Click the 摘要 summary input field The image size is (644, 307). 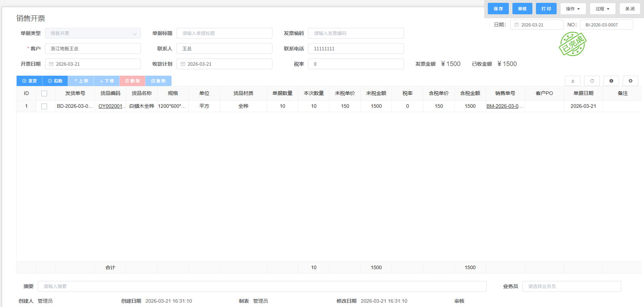click(262, 286)
